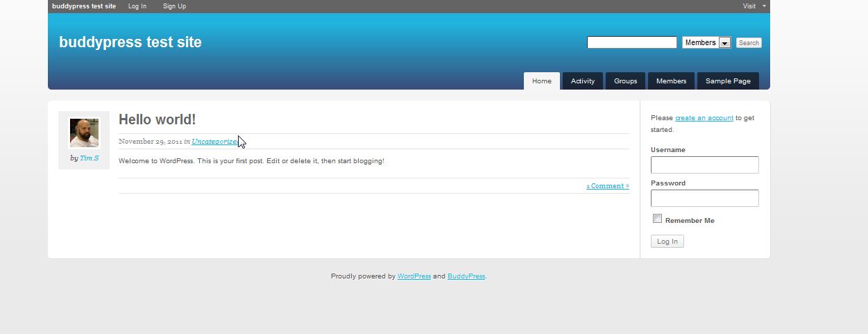868x334 pixels.
Task: Focus the Username input field
Action: tap(704, 165)
